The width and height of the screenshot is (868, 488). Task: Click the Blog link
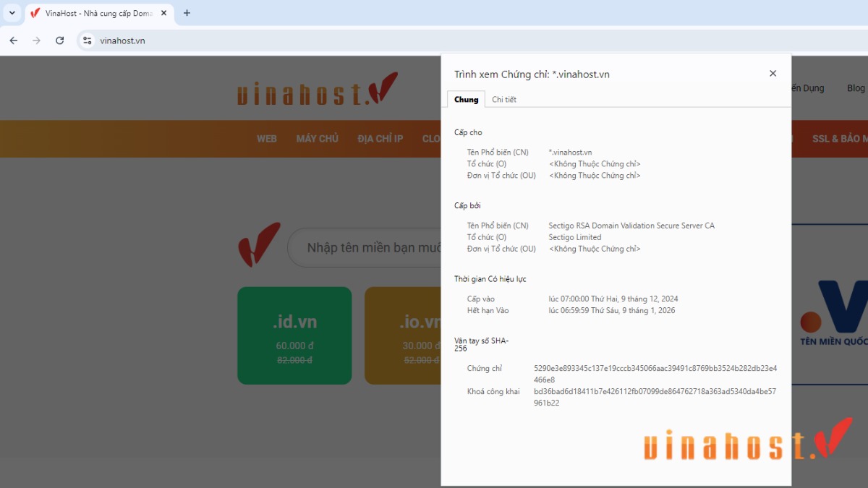[856, 88]
